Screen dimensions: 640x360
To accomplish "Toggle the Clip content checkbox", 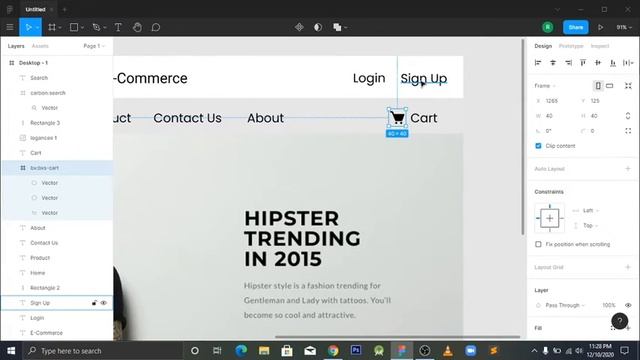I will pos(538,146).
